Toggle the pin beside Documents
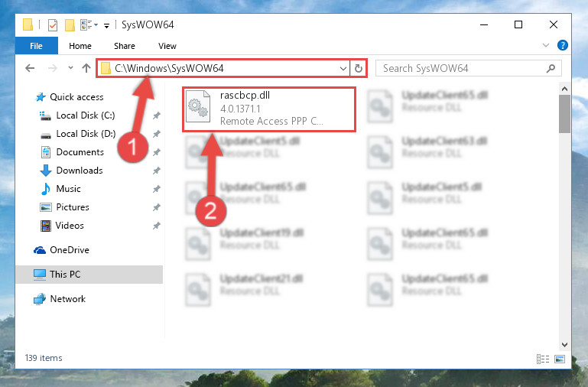 tap(157, 152)
